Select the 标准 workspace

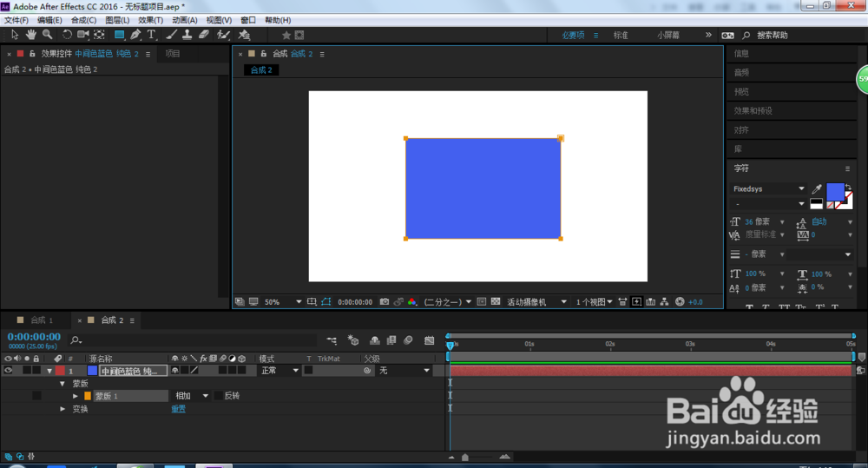(x=621, y=35)
